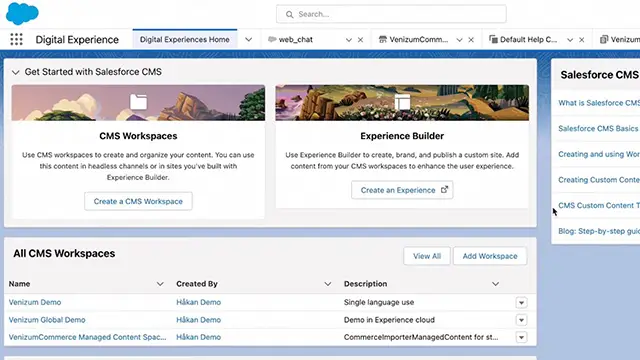640x360 pixels.
Task: Open row actions for VenizumCommerce Managed Content
Action: point(521,337)
